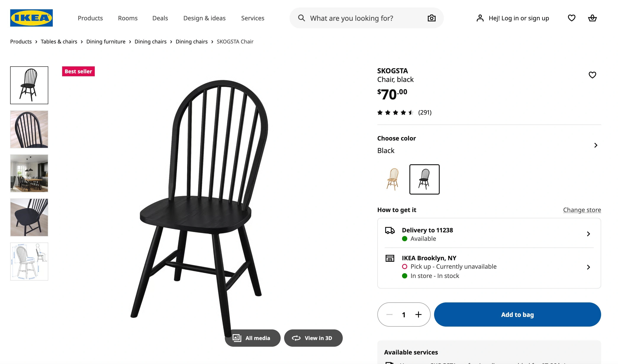The width and height of the screenshot is (618, 364).
Task: Open the shopping bag icon
Action: coord(592,18)
